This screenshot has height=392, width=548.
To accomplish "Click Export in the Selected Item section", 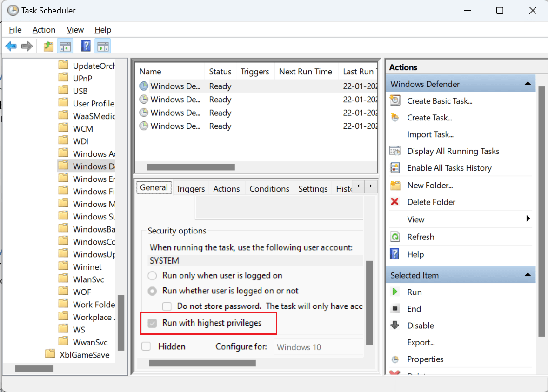I will coord(420,342).
